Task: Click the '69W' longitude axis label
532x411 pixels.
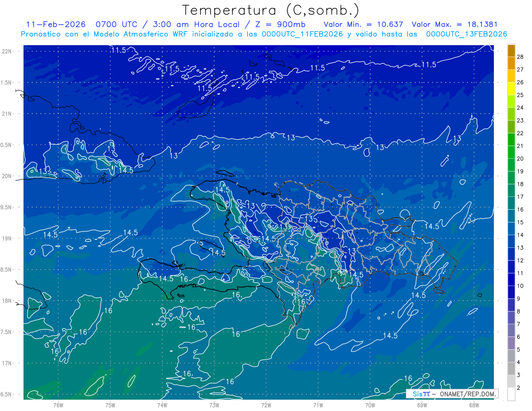Action: 422,405
